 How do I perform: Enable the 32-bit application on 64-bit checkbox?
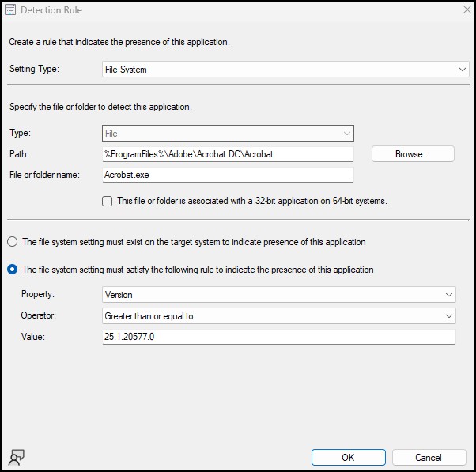point(108,201)
